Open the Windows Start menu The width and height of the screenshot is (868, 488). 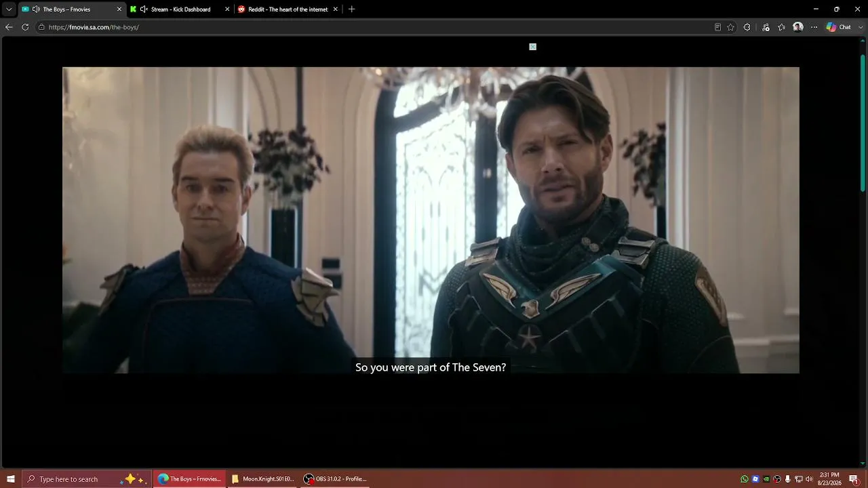click(x=11, y=479)
